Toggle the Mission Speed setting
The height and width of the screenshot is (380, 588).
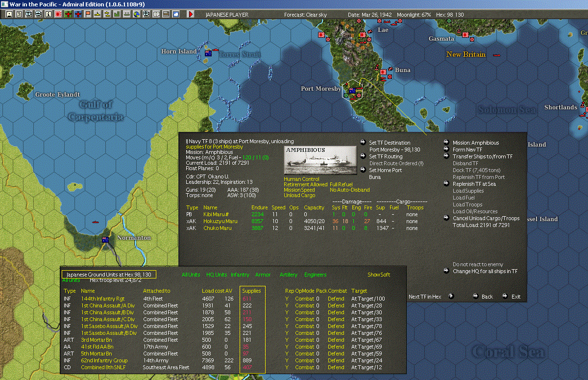pyautogui.click(x=300, y=190)
